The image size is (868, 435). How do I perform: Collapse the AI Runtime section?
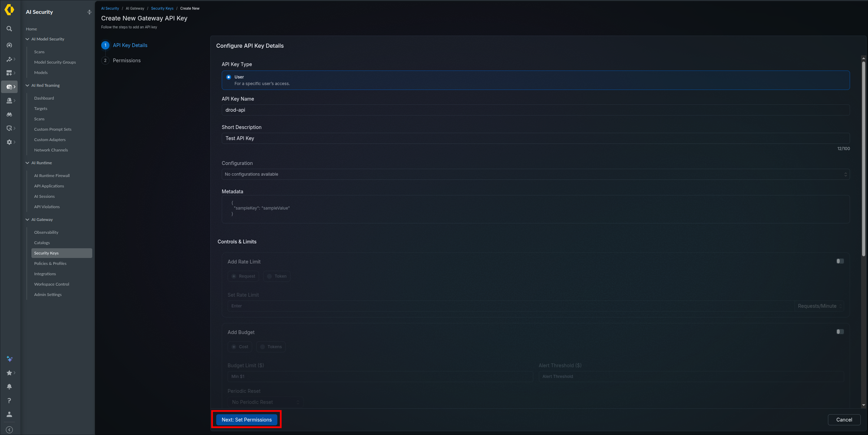[x=27, y=163]
